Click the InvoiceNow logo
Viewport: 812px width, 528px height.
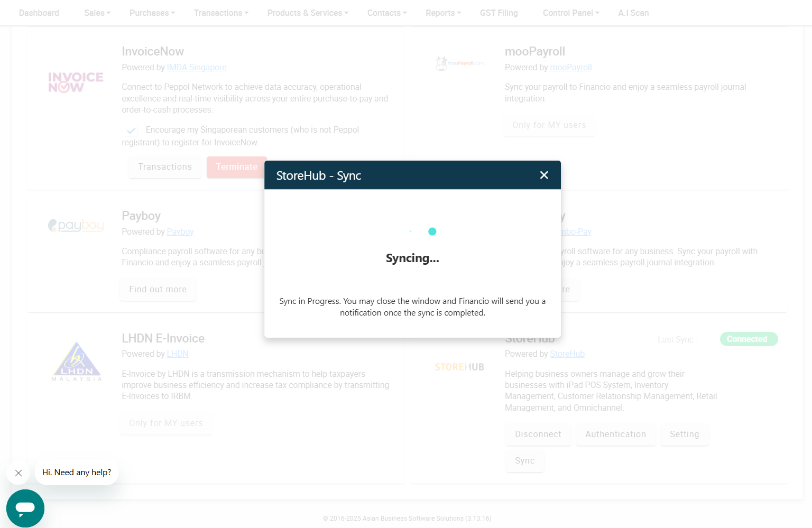(x=76, y=82)
